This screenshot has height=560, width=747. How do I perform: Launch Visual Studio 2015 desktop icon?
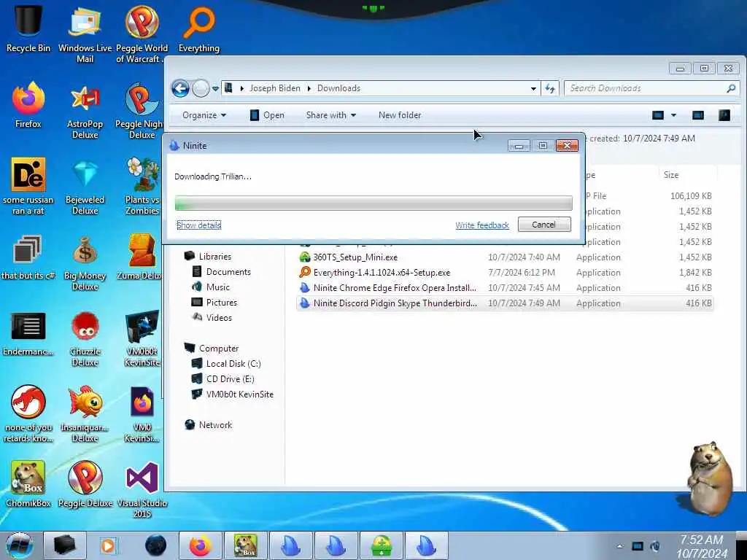point(142,491)
